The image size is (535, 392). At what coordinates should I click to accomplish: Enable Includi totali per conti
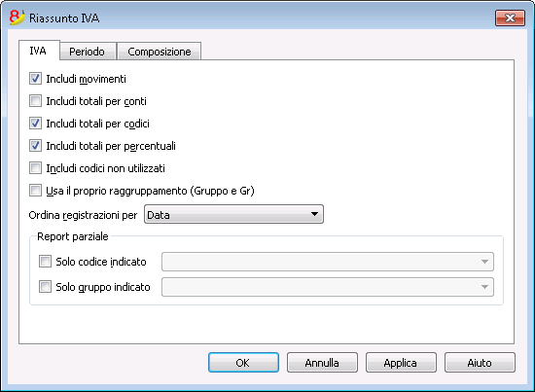(35, 101)
